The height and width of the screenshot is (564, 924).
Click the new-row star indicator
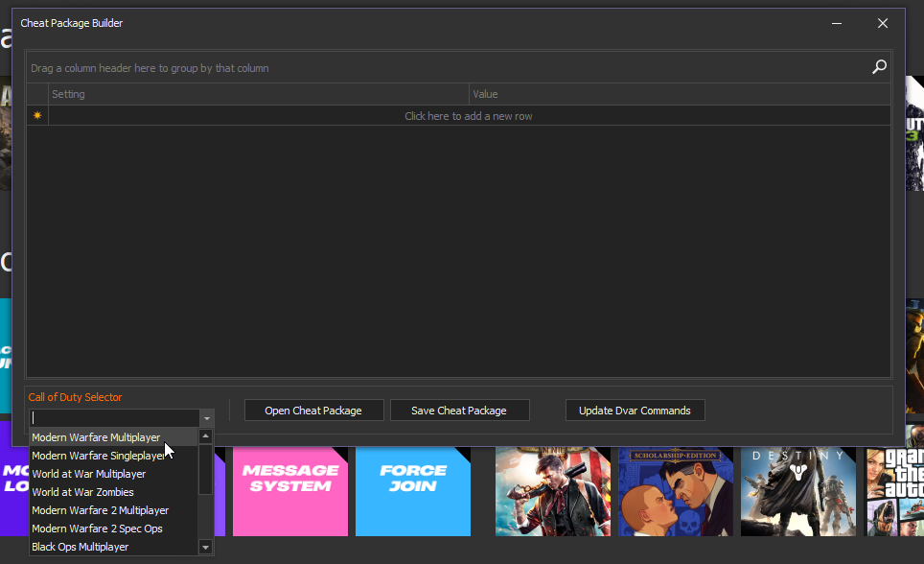coord(36,114)
